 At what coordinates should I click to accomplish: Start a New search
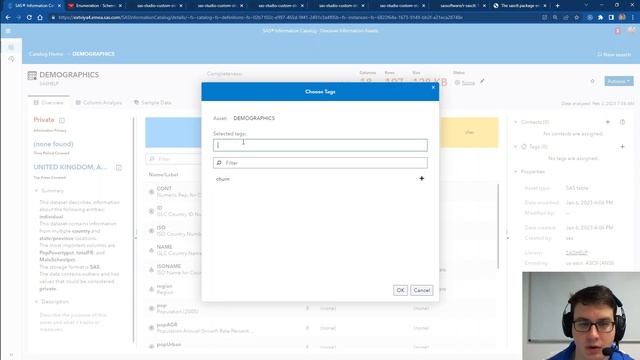(614, 54)
